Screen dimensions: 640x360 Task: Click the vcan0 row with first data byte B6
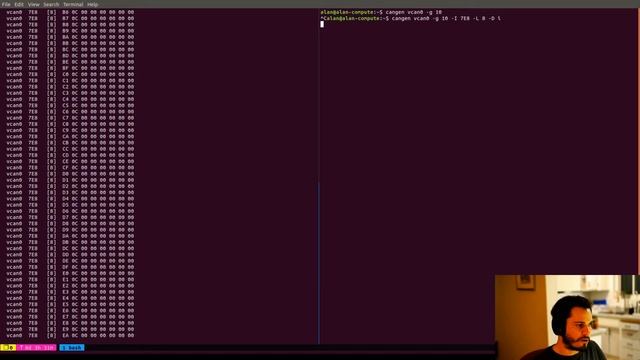(70, 12)
